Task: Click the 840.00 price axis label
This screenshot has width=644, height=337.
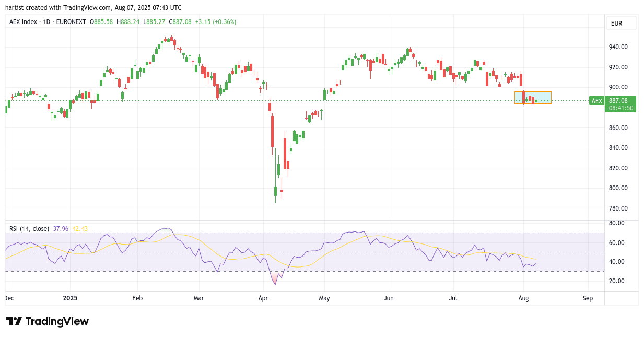Action: 618,148
